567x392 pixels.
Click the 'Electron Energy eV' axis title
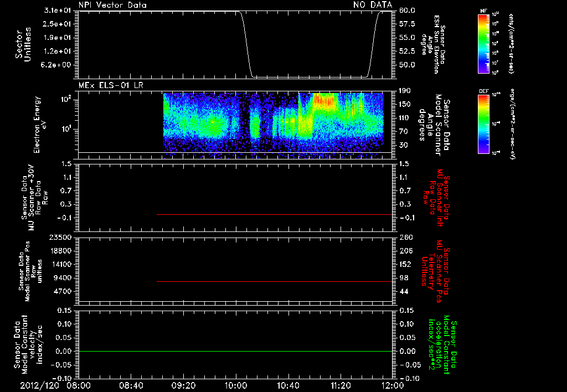[x=40, y=125]
